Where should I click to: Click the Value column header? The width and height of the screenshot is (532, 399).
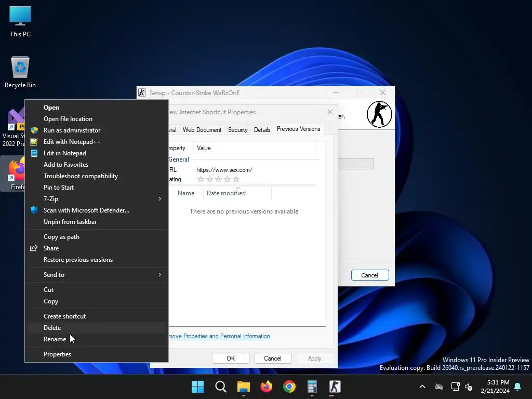click(x=255, y=148)
